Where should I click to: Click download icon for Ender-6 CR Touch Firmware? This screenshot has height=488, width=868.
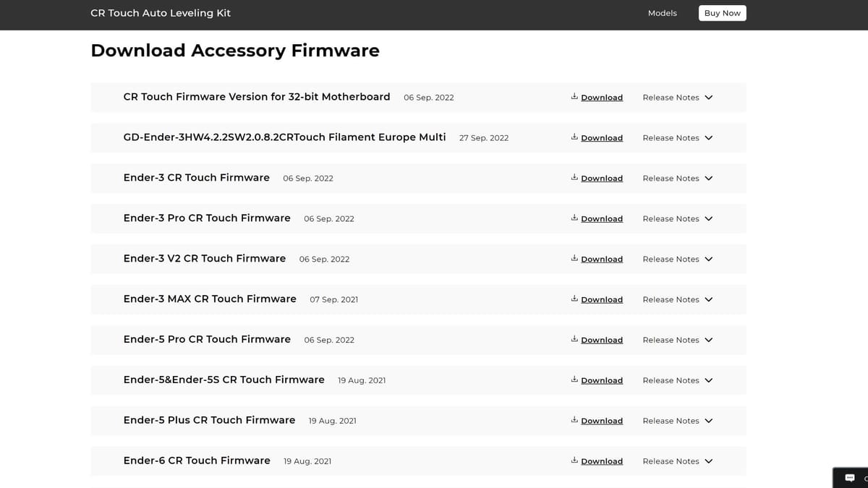[574, 460]
